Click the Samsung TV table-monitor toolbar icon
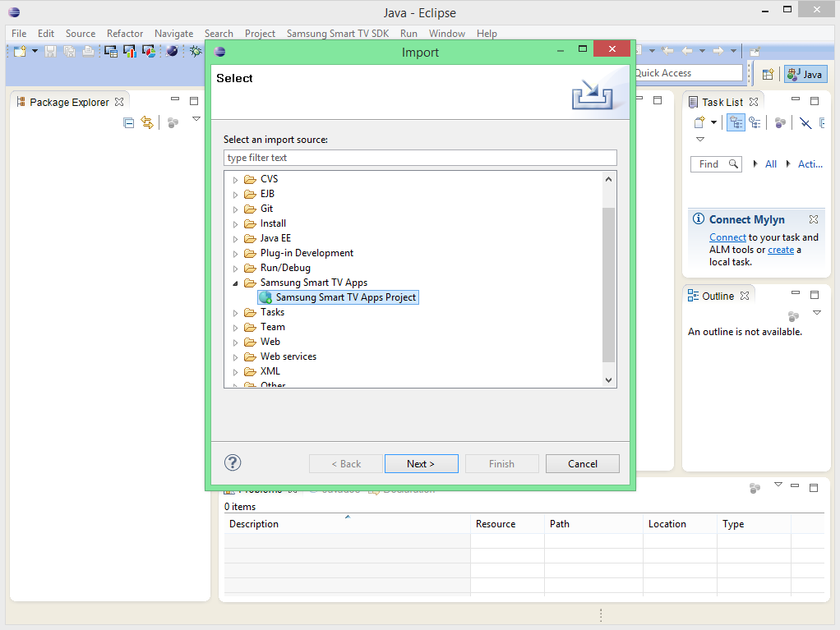 [111, 52]
